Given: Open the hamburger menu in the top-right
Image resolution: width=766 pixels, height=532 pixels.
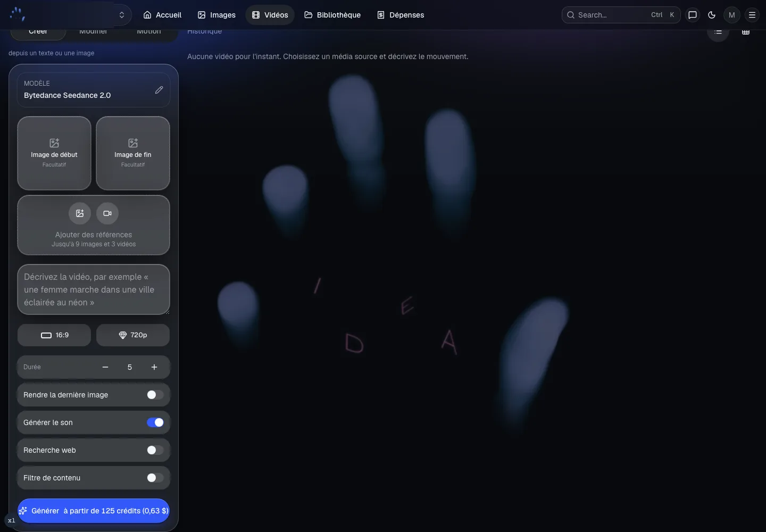Looking at the screenshot, I should tap(752, 15).
